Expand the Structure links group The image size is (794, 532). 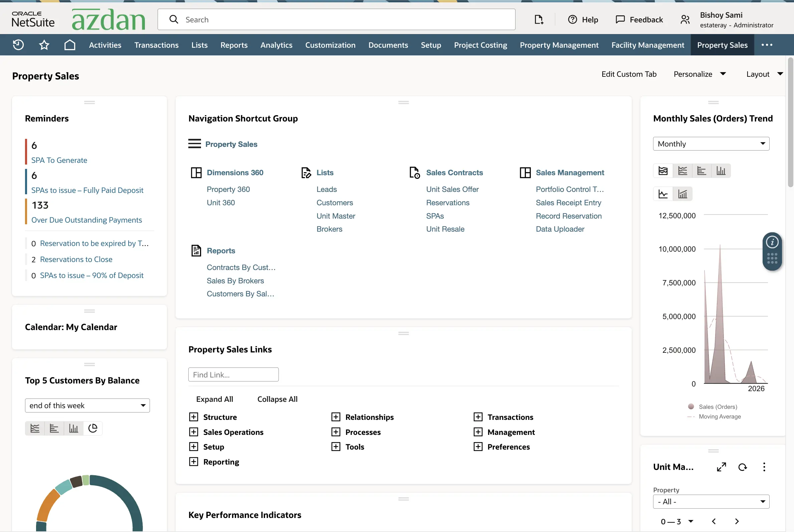click(194, 417)
